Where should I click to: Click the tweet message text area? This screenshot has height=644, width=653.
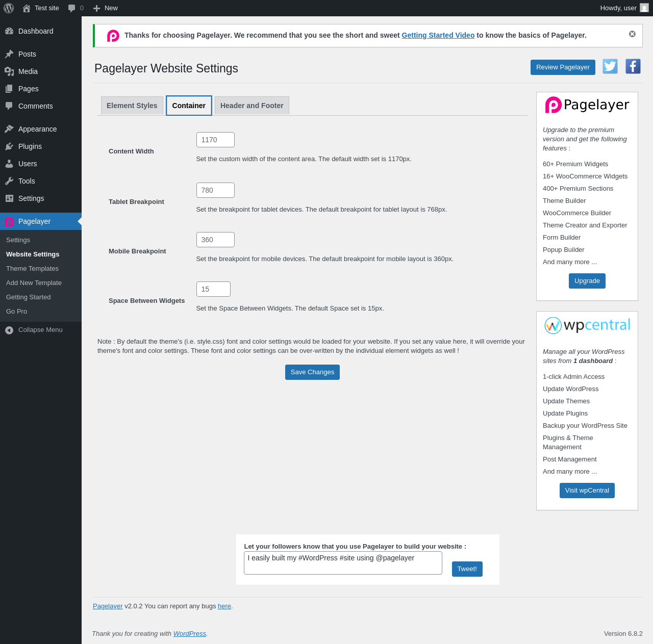coord(343,563)
